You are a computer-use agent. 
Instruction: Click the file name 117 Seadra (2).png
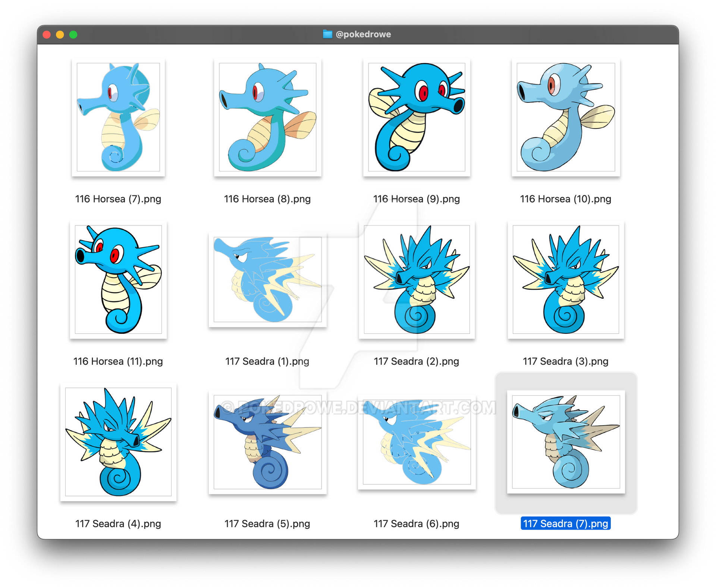[x=417, y=361]
